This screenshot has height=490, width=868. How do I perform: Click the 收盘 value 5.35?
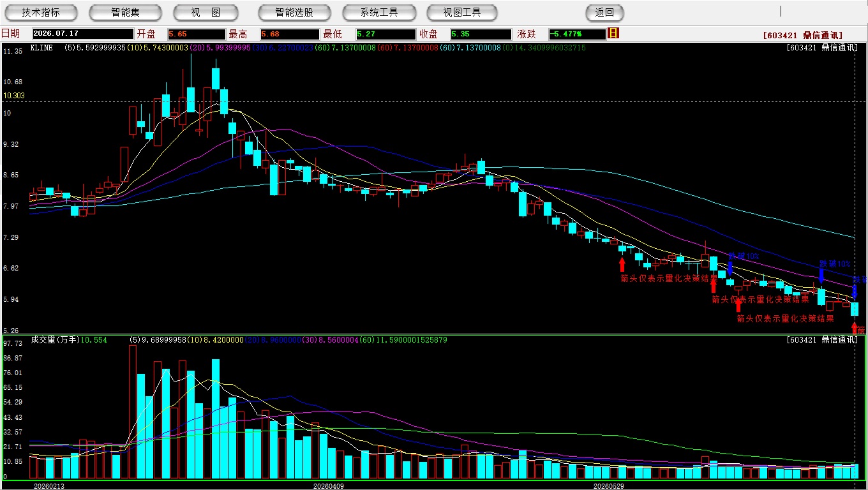coord(481,34)
